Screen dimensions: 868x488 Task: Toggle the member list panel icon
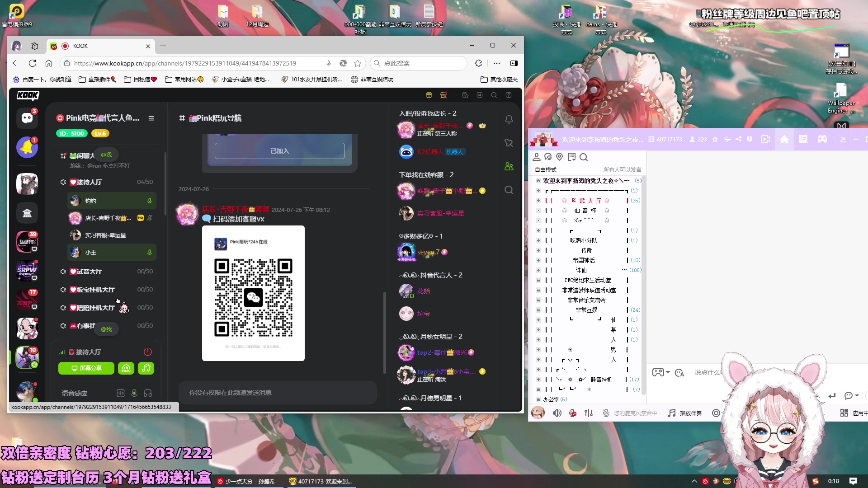[x=509, y=166]
